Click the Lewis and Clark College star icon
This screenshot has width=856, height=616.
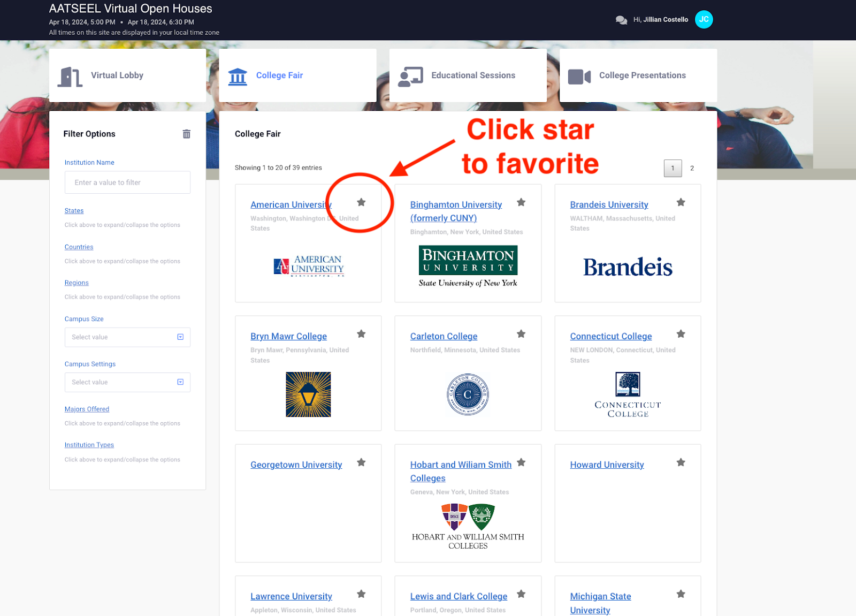tap(521, 594)
